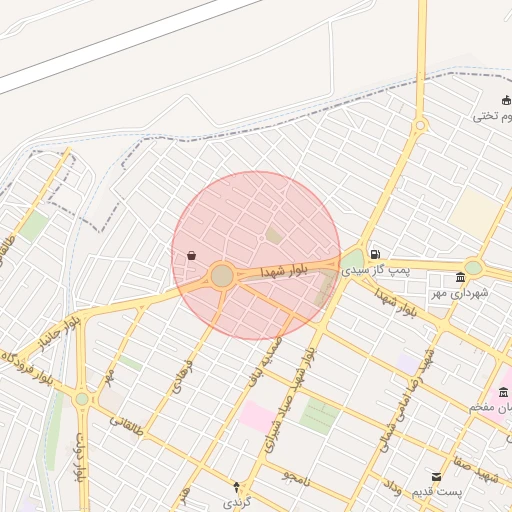The width and height of the screenshot is (512, 512).
Task: Click the بلوار شهدا label inside the red circle
Action: pyautogui.click(x=284, y=270)
